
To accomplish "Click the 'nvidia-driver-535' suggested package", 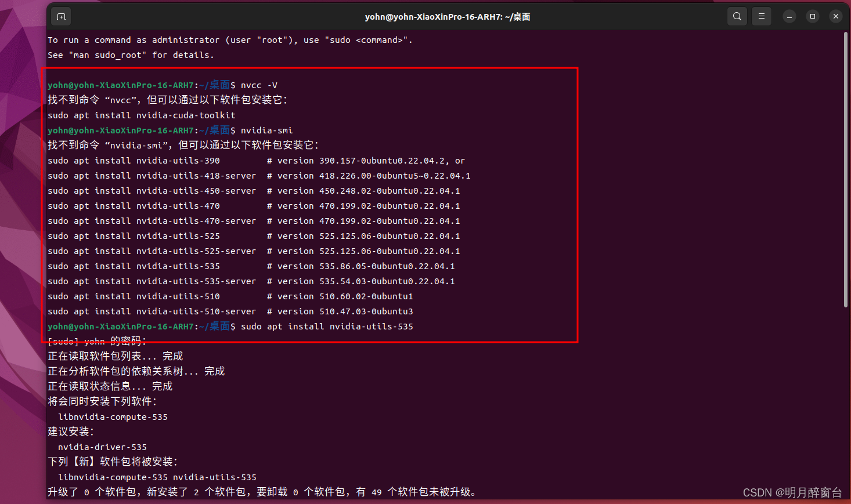I will point(102,447).
